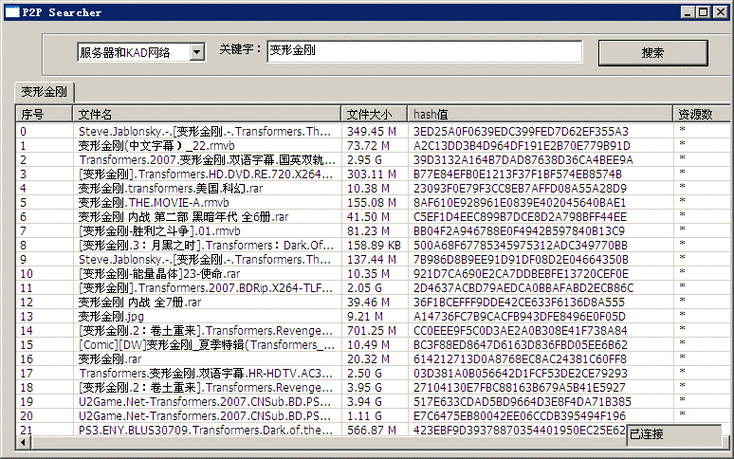734x459 pixels.
Task: Click file size 158.89 KB
Action: tap(374, 245)
